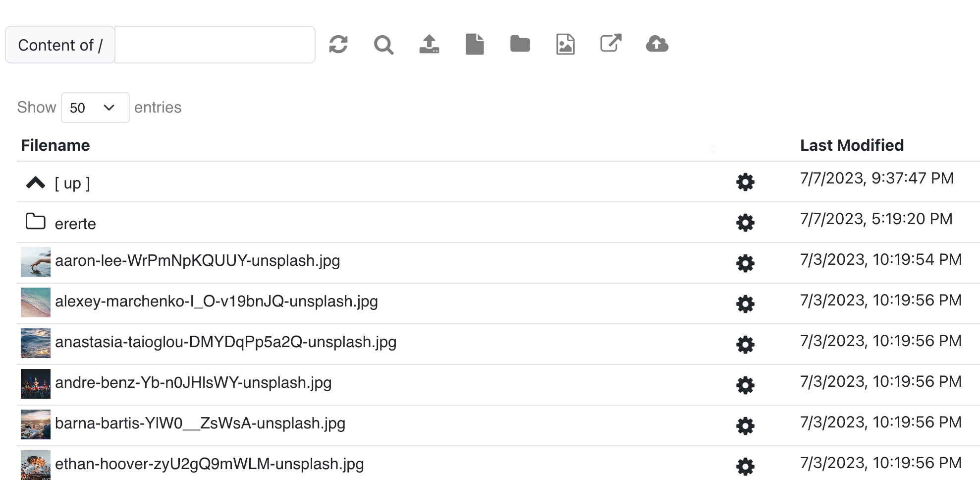This screenshot has height=483, width=980.
Task: Open alexey-marchenko-I_O-v19bnJQ-unsplash.jpg file link
Action: (x=217, y=302)
